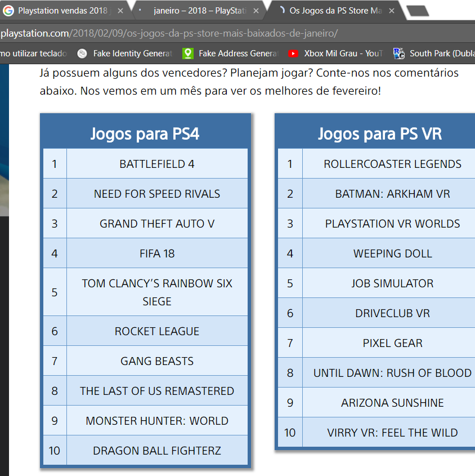Close the janeiro – 2018 tab
Image resolution: width=475 pixels, height=476 pixels.
256,11
